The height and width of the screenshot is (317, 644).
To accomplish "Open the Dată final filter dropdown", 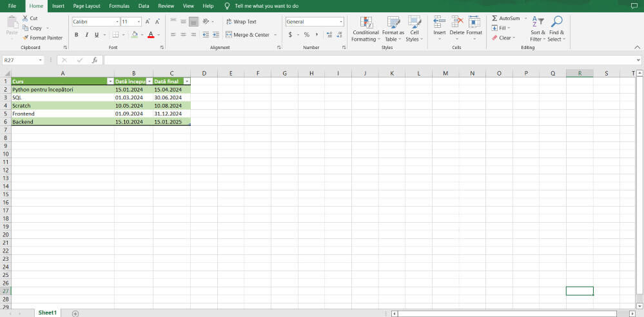I will (187, 81).
